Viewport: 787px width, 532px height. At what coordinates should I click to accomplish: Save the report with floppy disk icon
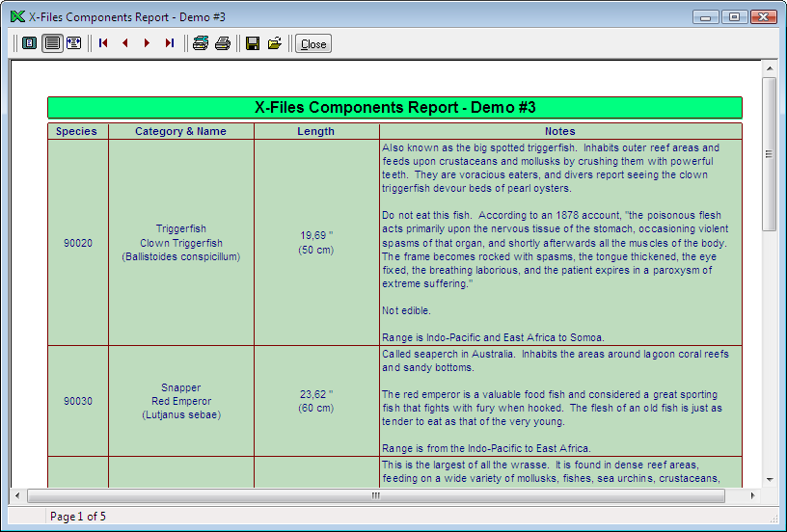pyautogui.click(x=253, y=43)
